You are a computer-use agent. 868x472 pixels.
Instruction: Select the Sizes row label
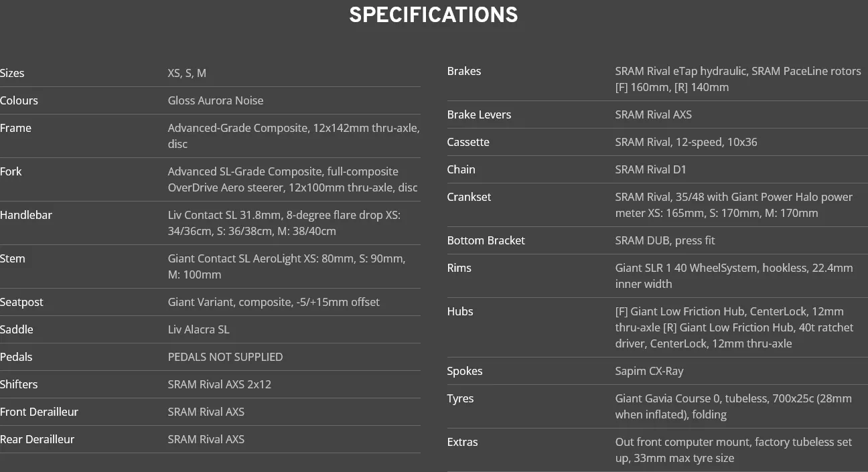point(12,73)
